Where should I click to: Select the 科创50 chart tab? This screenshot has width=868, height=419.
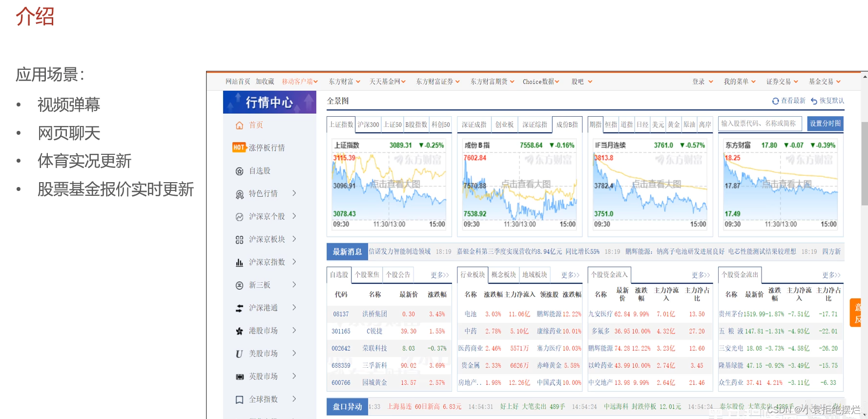pyautogui.click(x=440, y=125)
